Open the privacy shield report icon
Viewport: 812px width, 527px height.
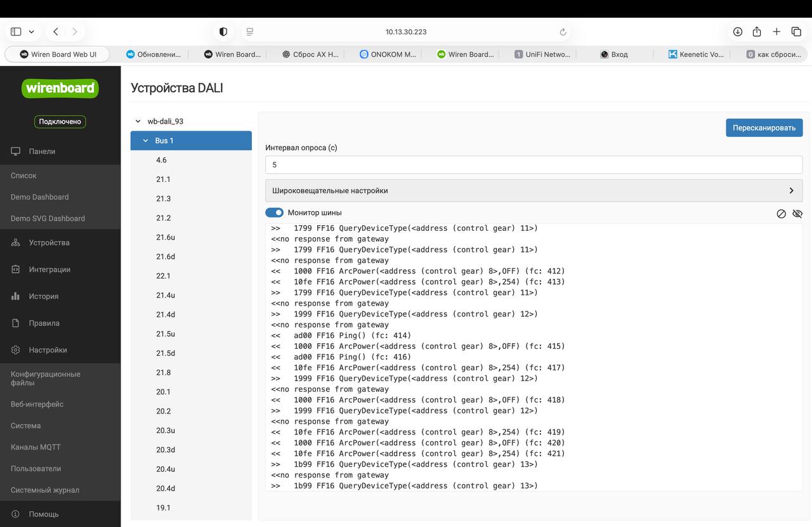(223, 32)
